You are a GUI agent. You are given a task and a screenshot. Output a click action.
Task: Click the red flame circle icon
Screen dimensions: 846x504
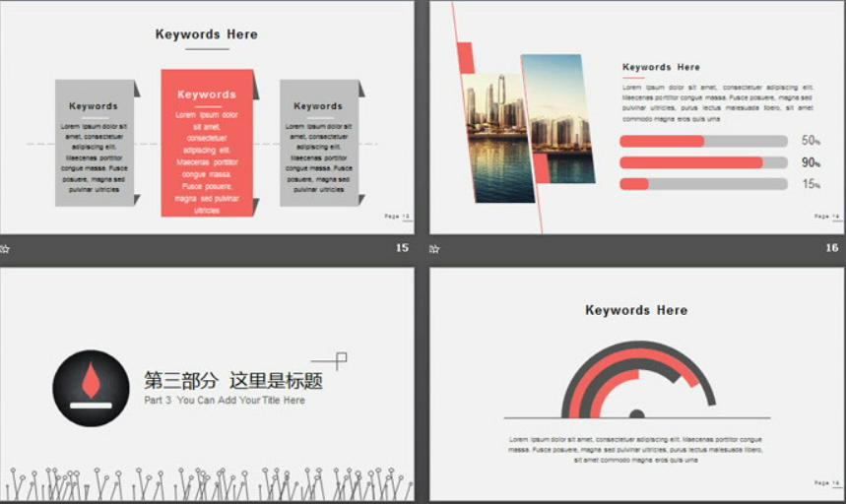91,388
